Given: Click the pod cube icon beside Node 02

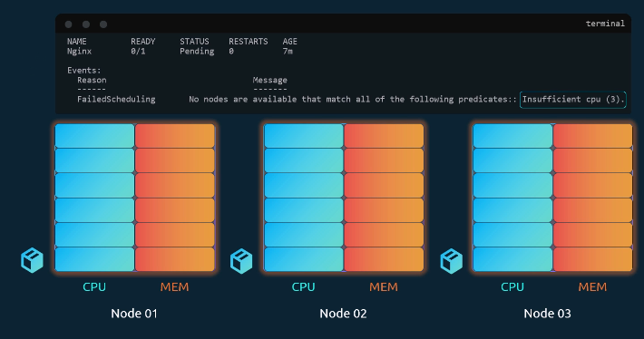Looking at the screenshot, I should pyautogui.click(x=241, y=261).
